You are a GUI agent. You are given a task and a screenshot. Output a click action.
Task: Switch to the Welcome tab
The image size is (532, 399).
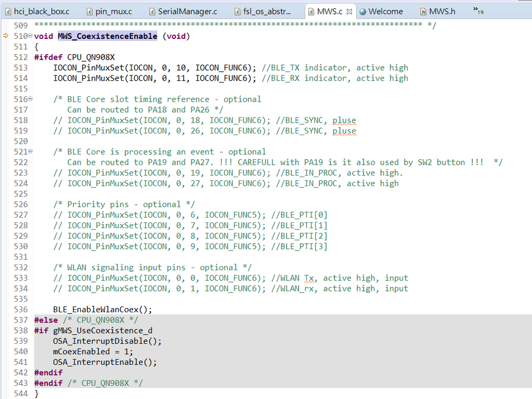(x=381, y=12)
